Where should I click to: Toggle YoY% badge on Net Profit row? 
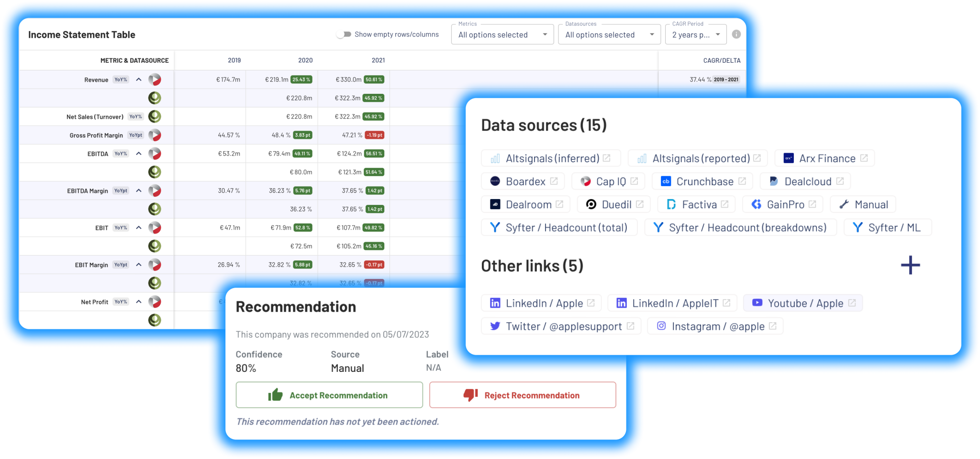click(x=121, y=302)
